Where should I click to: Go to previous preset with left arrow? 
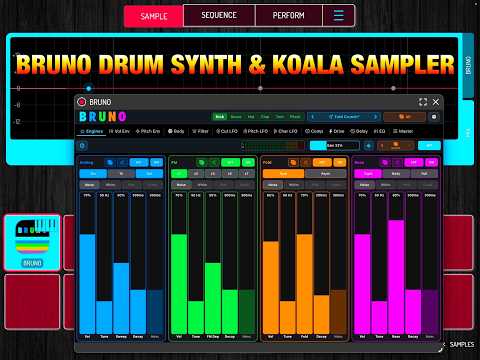click(x=312, y=117)
